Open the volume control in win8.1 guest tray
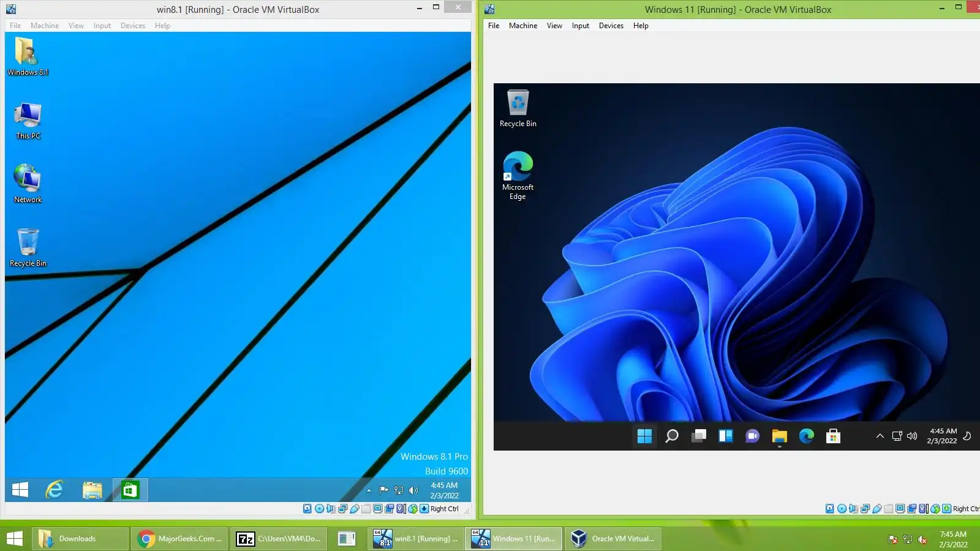Screen dimensions: 980x551 pos(413,490)
